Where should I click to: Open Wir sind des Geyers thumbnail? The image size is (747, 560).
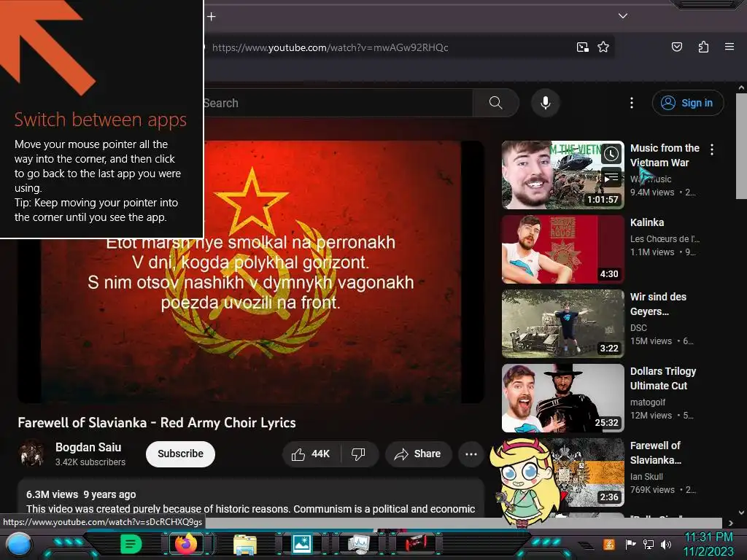click(562, 323)
